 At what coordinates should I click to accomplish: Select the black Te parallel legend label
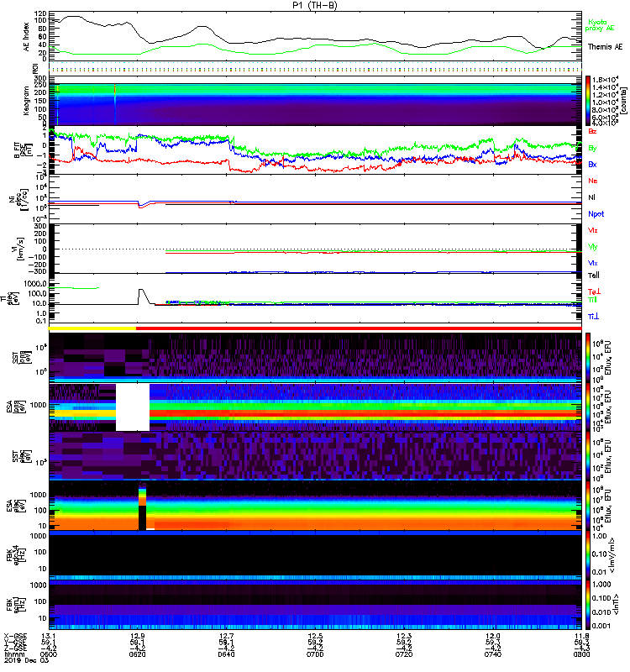(x=593, y=276)
